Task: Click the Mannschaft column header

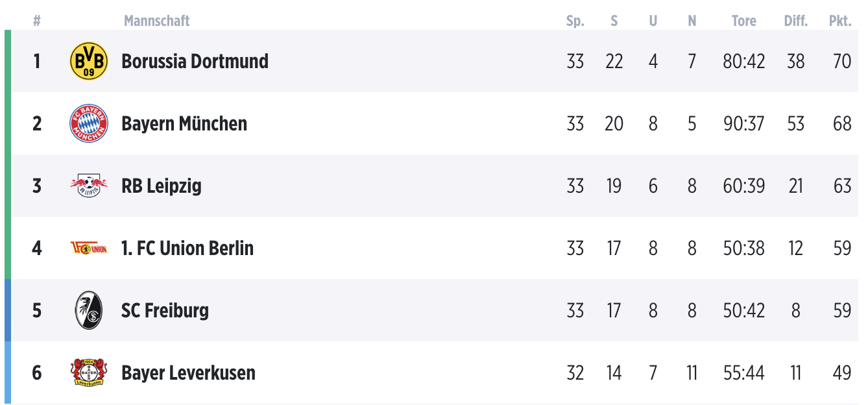Action: tap(157, 21)
